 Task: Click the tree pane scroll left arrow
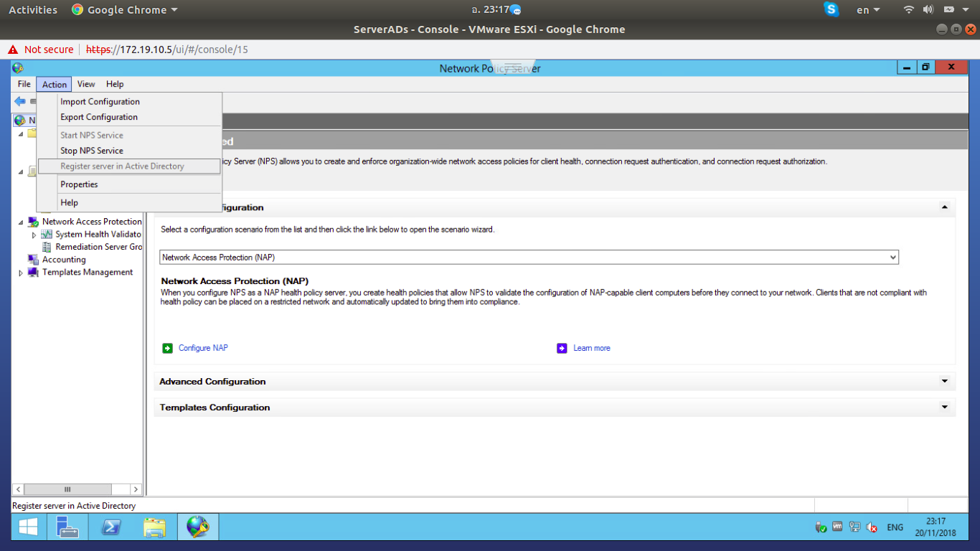[x=18, y=489]
